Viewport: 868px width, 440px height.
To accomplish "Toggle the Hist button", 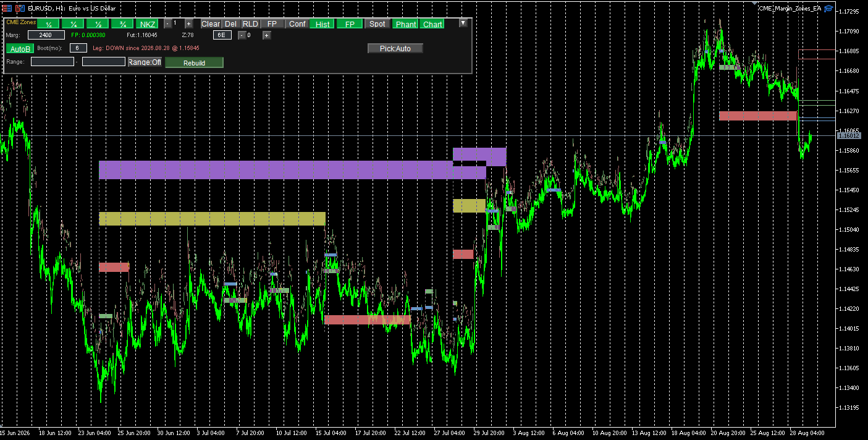I will [x=322, y=24].
